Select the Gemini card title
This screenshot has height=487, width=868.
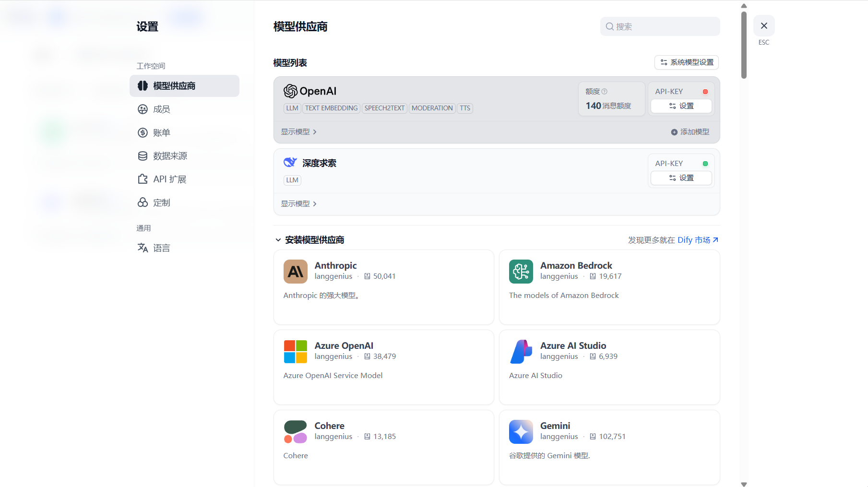(x=555, y=426)
